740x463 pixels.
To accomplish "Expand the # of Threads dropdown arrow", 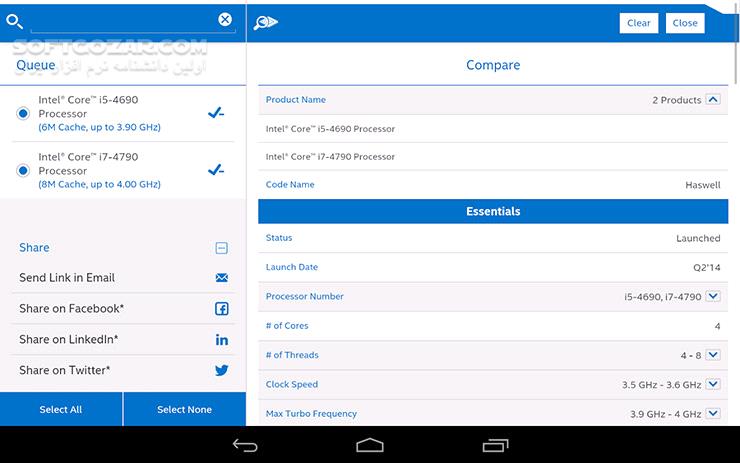I will pyautogui.click(x=713, y=355).
